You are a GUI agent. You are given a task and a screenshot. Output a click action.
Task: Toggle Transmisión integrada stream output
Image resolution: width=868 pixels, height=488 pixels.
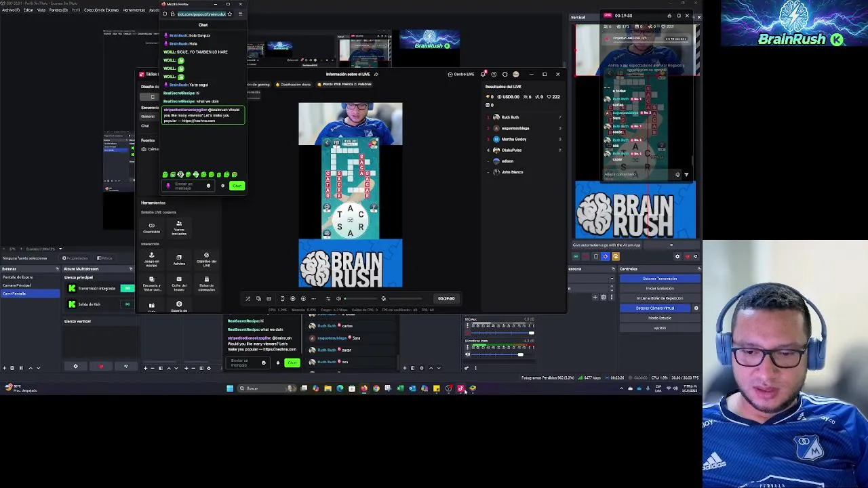[x=127, y=288]
